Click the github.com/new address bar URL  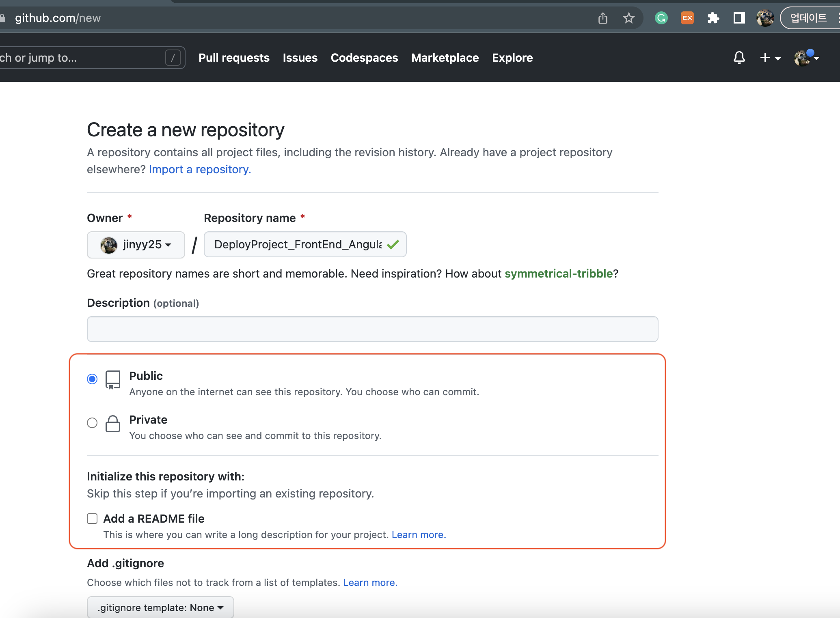58,18
